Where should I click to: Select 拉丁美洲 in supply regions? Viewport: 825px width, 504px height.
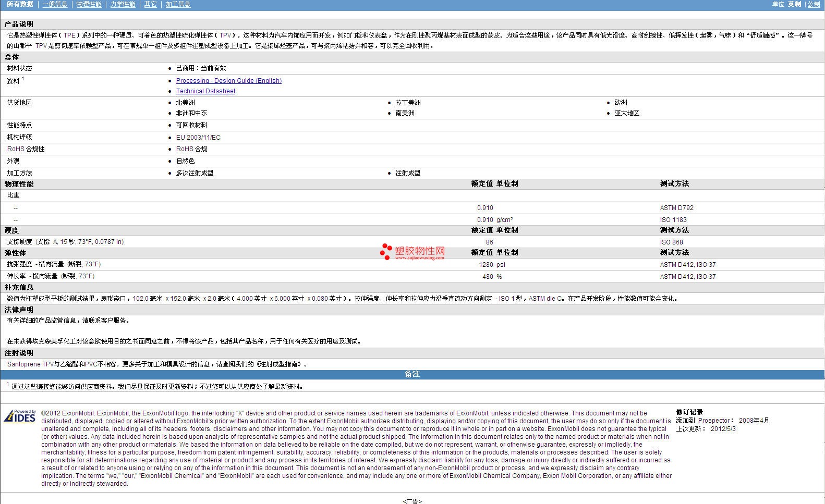tap(408, 103)
